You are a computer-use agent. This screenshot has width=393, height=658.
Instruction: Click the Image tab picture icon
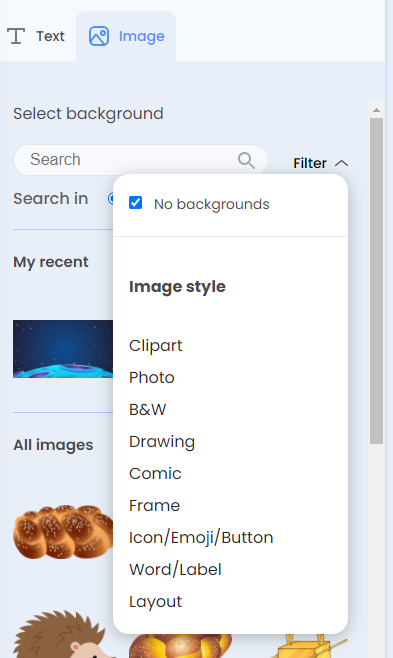(99, 36)
